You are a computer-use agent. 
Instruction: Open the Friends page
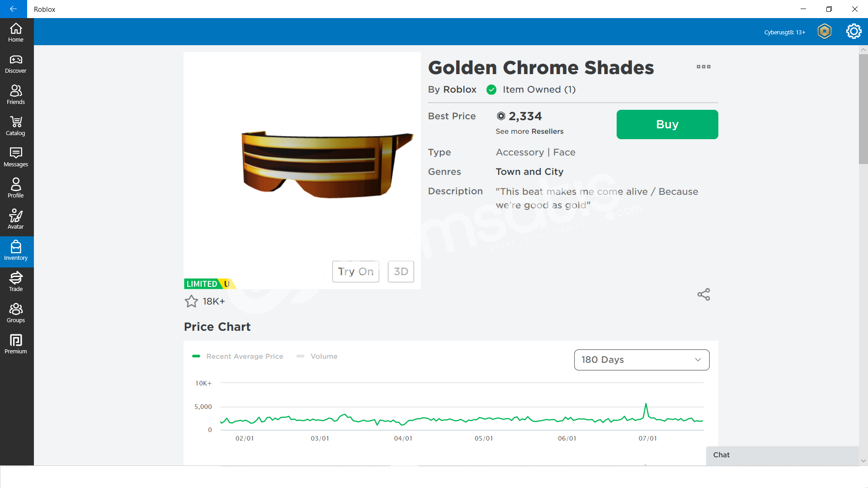(x=16, y=95)
